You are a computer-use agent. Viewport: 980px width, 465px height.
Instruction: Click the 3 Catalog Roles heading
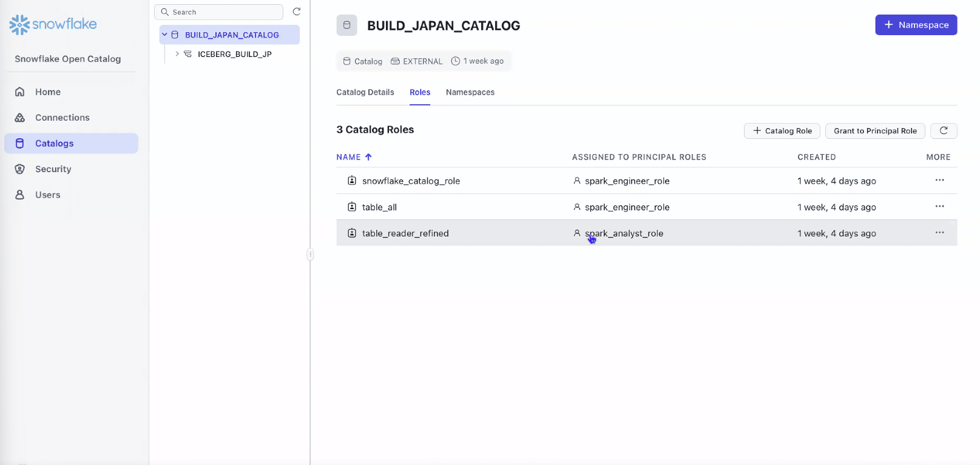click(x=375, y=130)
